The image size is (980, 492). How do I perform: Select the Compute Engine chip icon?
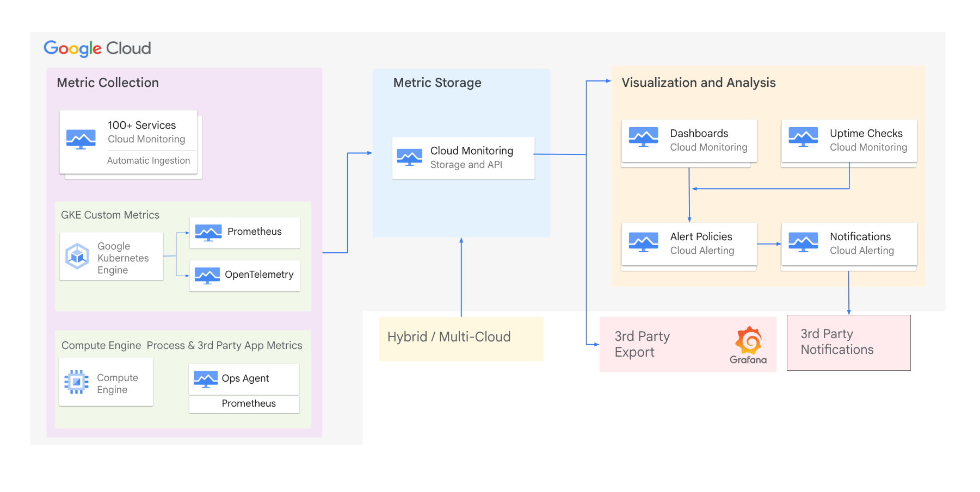[77, 382]
